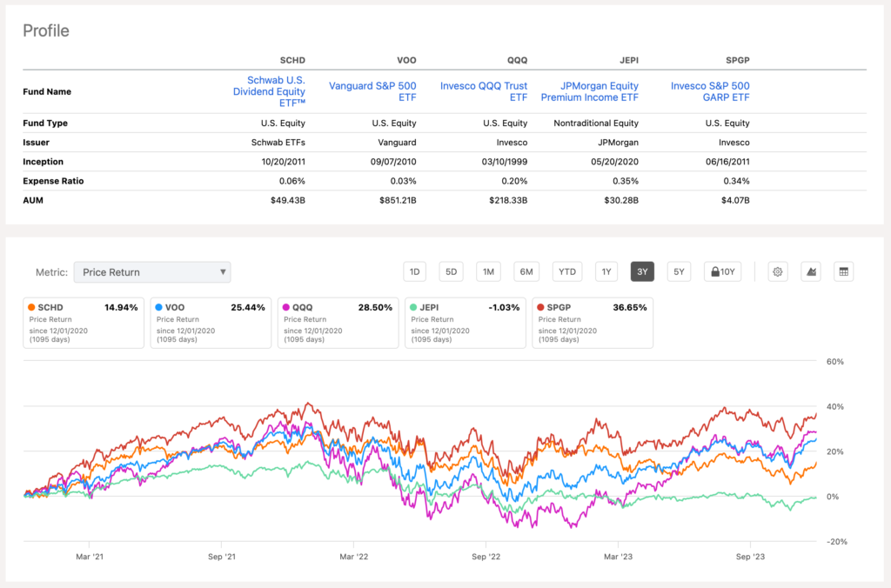
Task: Click the green JEPI color dot
Action: click(x=413, y=307)
